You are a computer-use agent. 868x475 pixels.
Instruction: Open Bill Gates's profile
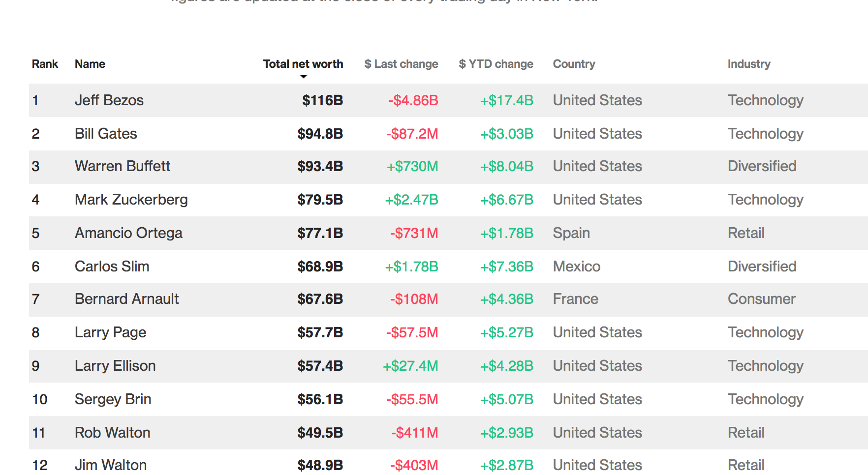click(106, 133)
